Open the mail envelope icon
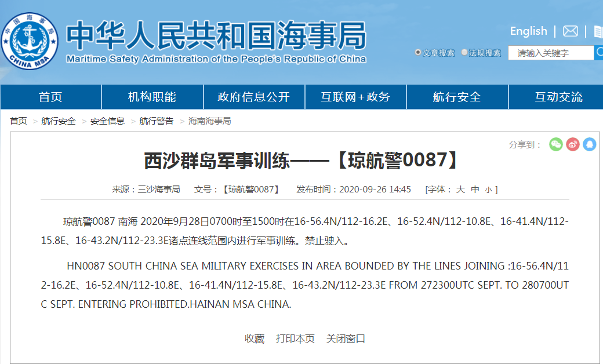 point(570,31)
